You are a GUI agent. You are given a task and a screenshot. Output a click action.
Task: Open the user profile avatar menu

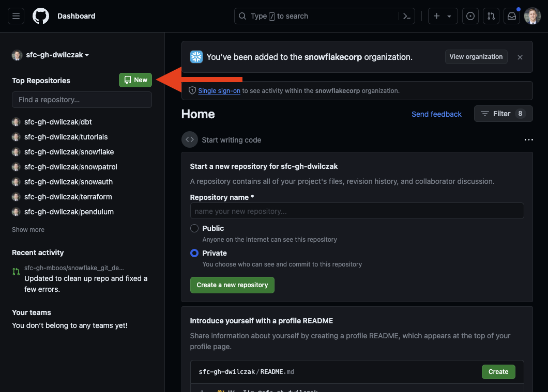(x=532, y=16)
